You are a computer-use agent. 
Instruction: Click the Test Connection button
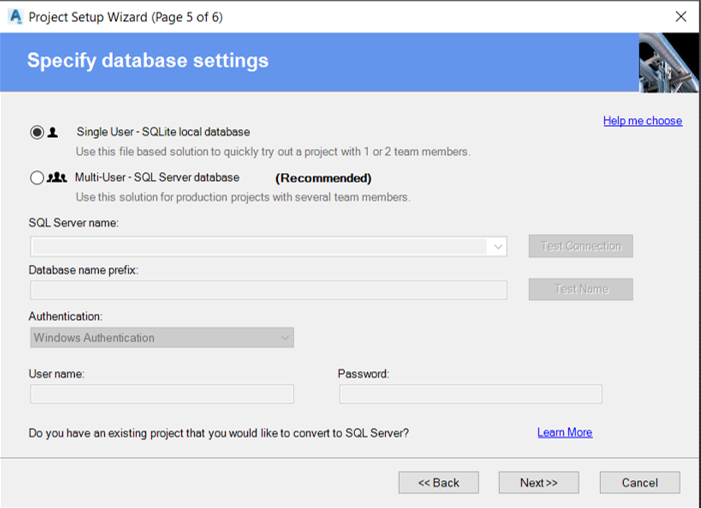(x=580, y=246)
